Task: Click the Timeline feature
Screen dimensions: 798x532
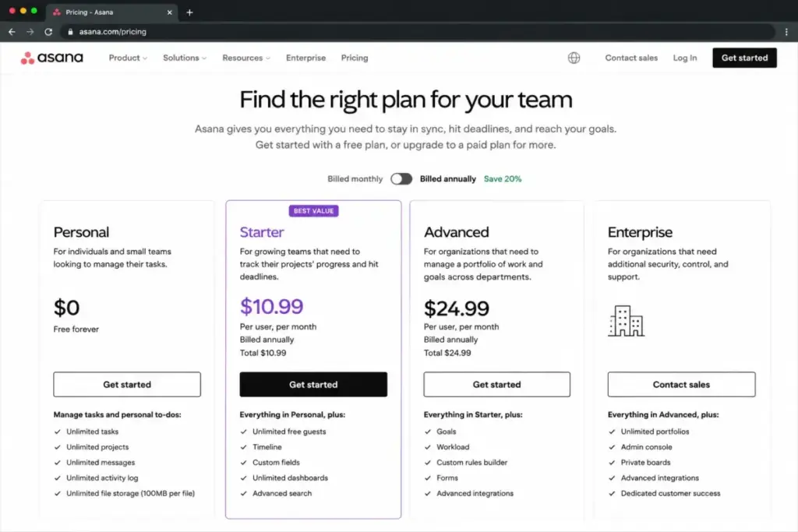Action: (267, 446)
